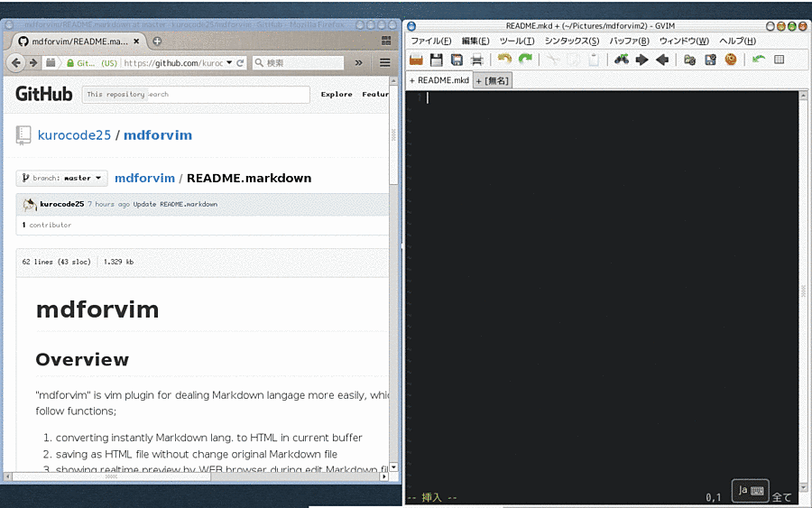Click Find Next right-arrow icon in GVIM

click(641, 60)
